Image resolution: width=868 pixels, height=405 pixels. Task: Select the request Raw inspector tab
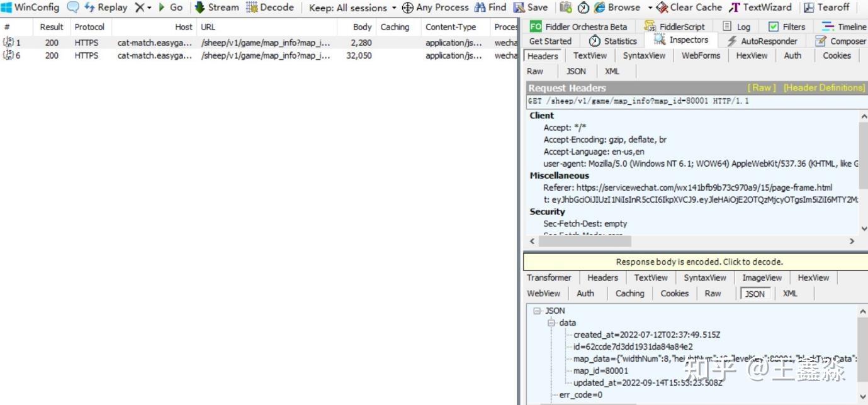coord(535,71)
